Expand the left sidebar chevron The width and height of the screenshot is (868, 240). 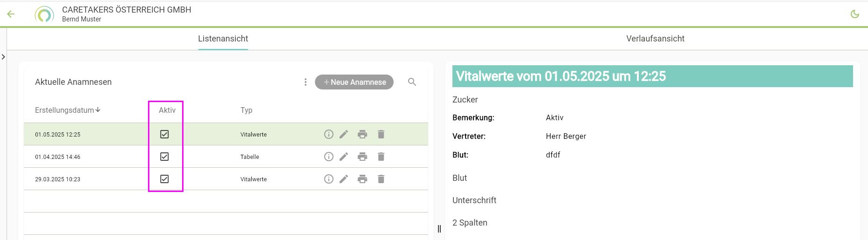click(3, 57)
